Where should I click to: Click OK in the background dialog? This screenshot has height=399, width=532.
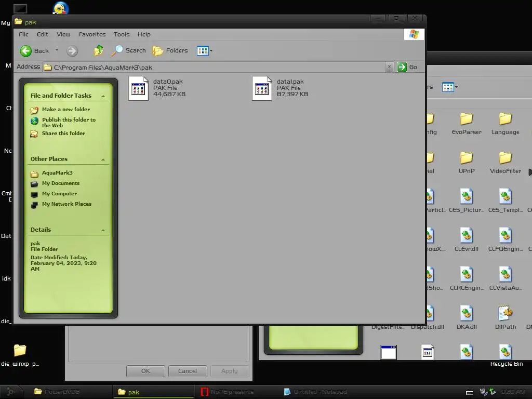click(145, 371)
